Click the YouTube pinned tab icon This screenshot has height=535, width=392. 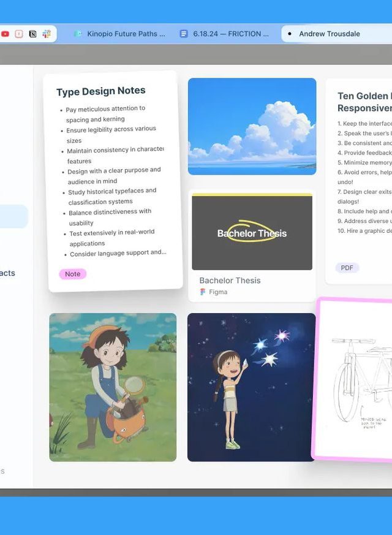pyautogui.click(x=6, y=34)
